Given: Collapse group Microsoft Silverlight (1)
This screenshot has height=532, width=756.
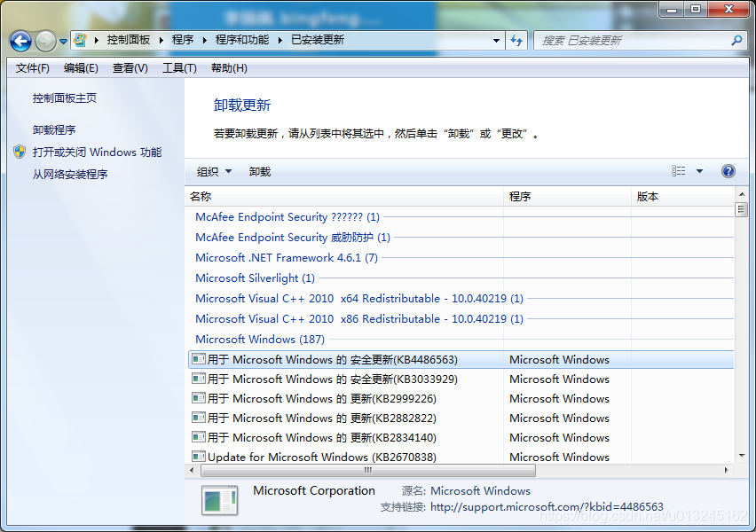Looking at the screenshot, I should [x=255, y=278].
